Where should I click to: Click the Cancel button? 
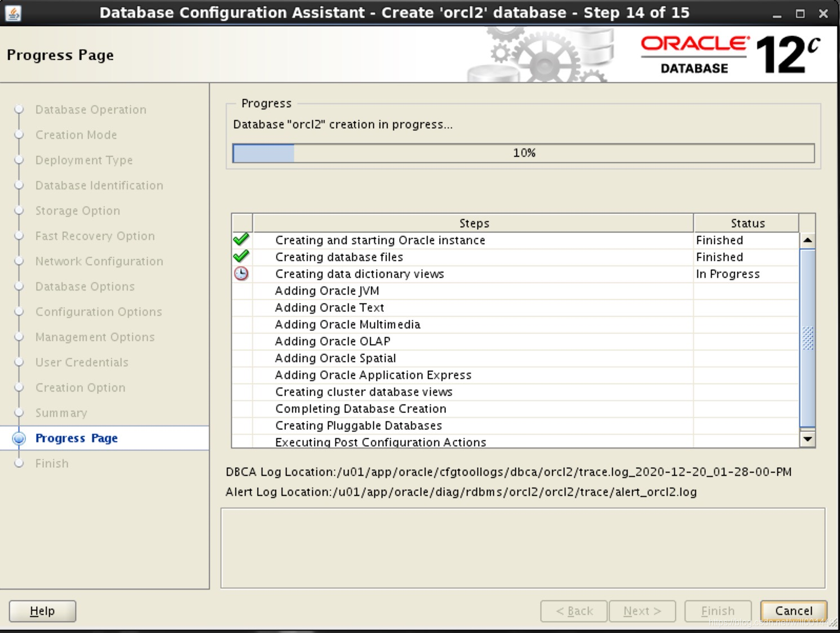[x=794, y=611]
